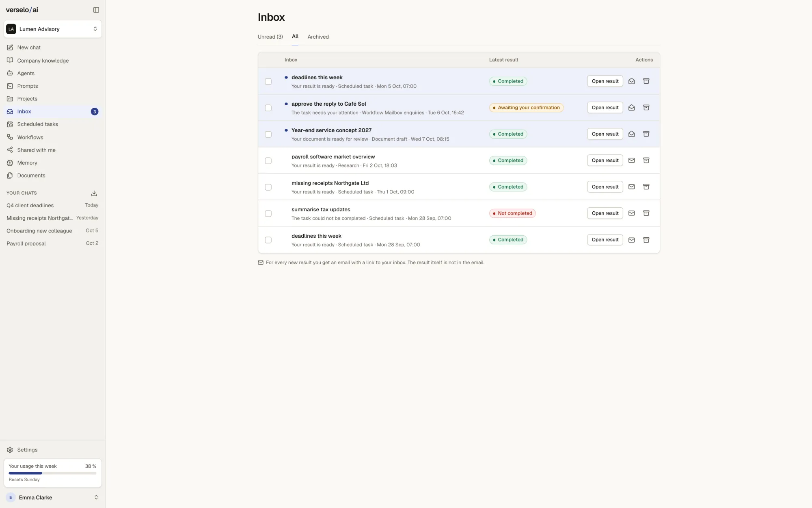Check the 'Year-end service concept 2027' row
Screen dimensions: 812x508
click(x=268, y=135)
